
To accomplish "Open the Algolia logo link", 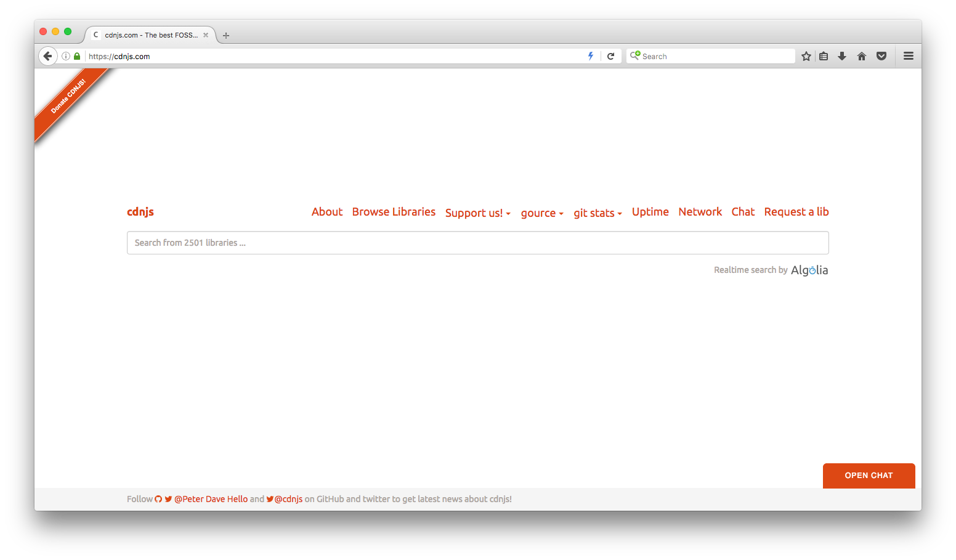I will point(809,270).
